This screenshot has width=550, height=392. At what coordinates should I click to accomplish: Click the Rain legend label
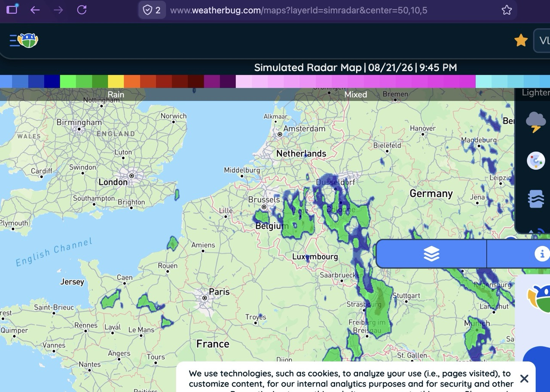tap(116, 95)
